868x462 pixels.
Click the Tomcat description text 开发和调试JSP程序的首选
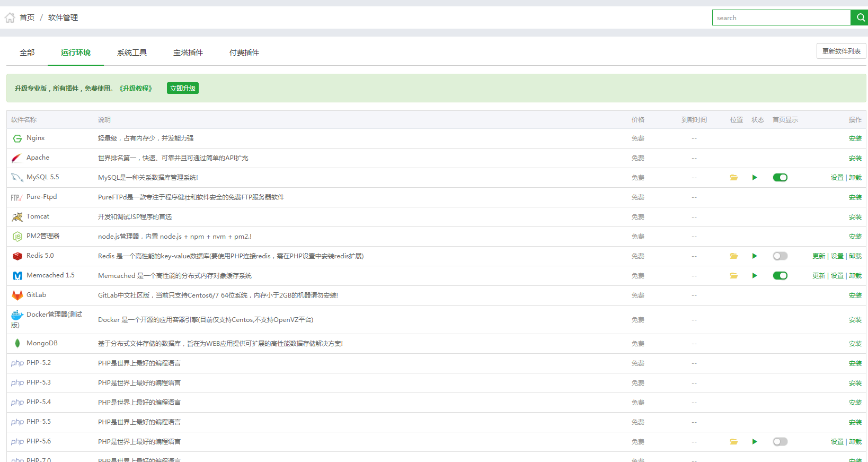[135, 217]
